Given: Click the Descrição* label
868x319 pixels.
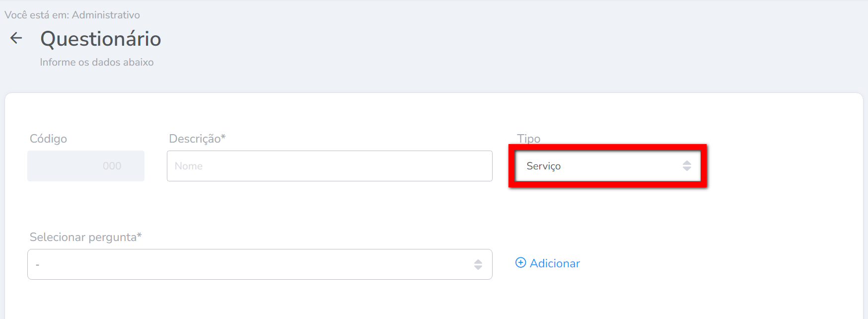Looking at the screenshot, I should [x=197, y=139].
